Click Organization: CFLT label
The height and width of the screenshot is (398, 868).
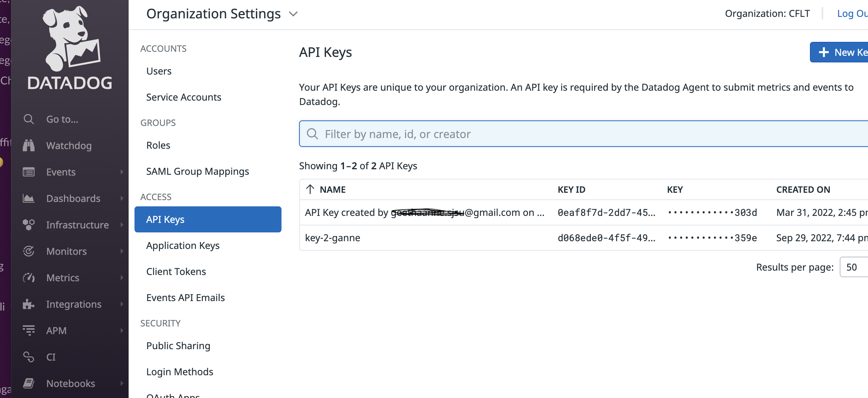click(x=767, y=14)
